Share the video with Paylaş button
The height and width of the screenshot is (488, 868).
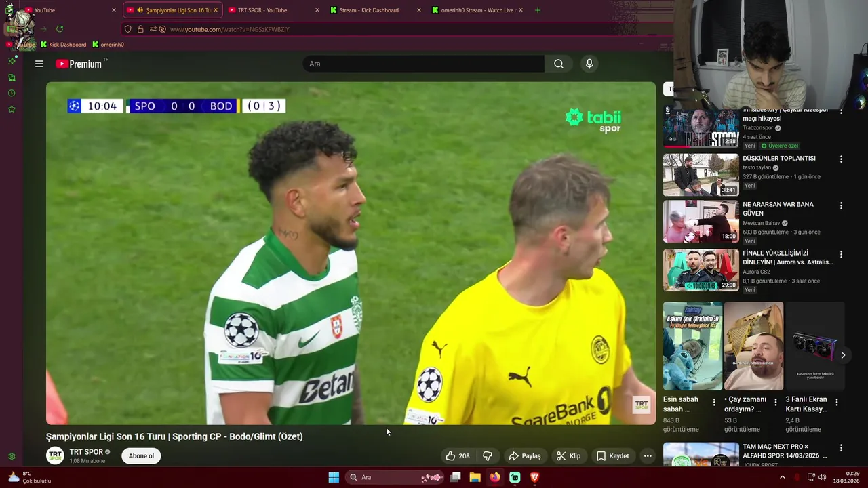point(525,456)
